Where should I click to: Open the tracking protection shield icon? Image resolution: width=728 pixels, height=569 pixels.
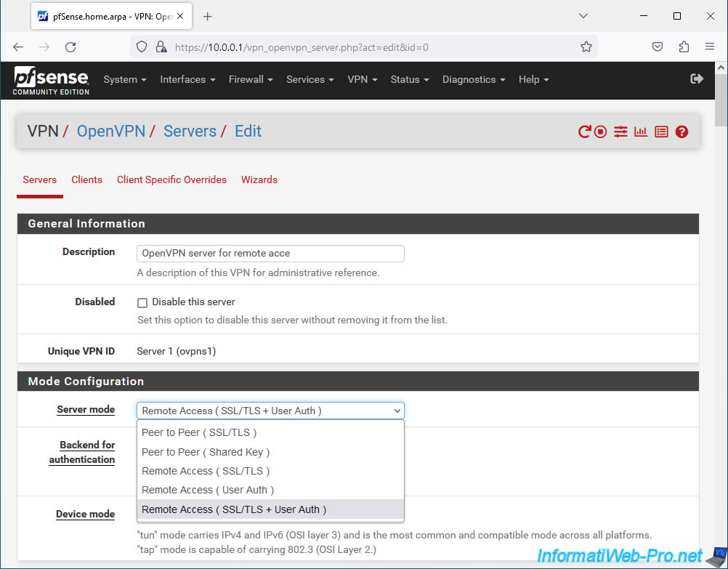click(142, 47)
